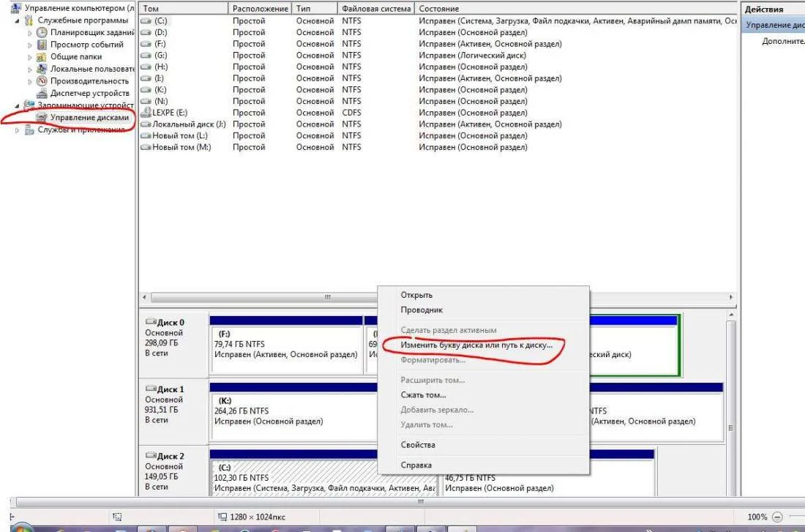The width and height of the screenshot is (805, 532).
Task: Sort by the Тип column header
Action: [x=315, y=9]
